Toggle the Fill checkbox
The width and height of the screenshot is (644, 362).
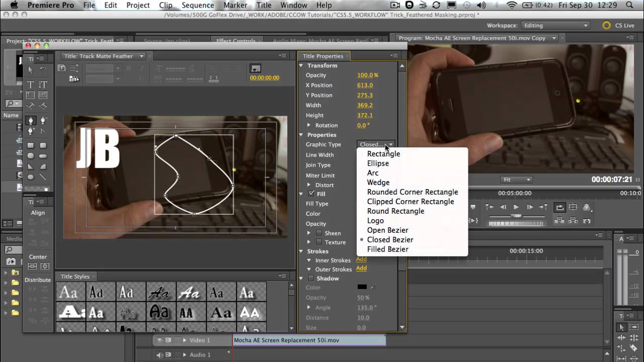[x=311, y=194]
